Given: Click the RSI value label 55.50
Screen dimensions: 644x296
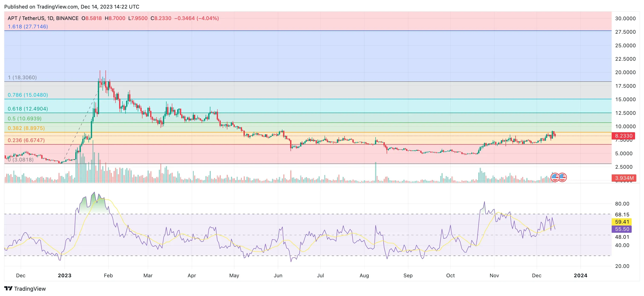Looking at the screenshot, I should click(x=622, y=229).
